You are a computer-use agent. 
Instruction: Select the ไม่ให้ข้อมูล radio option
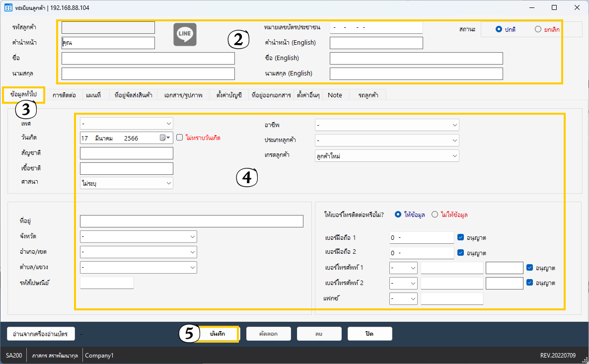click(x=435, y=215)
